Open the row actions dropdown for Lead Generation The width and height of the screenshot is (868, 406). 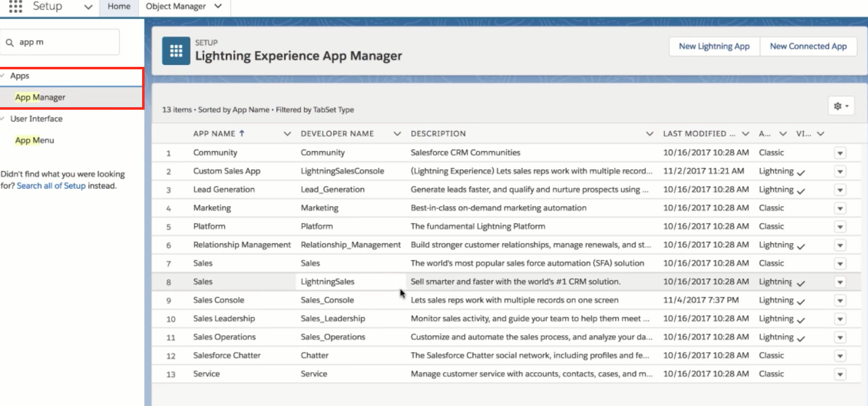tap(840, 190)
